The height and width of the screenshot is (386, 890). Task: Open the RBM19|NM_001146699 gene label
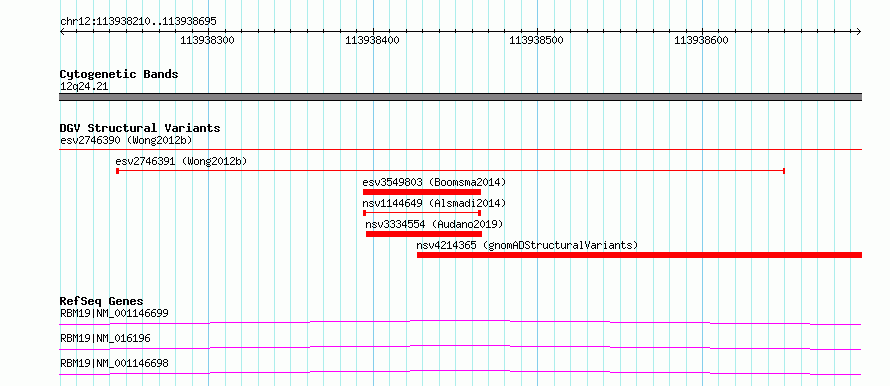click(x=114, y=313)
